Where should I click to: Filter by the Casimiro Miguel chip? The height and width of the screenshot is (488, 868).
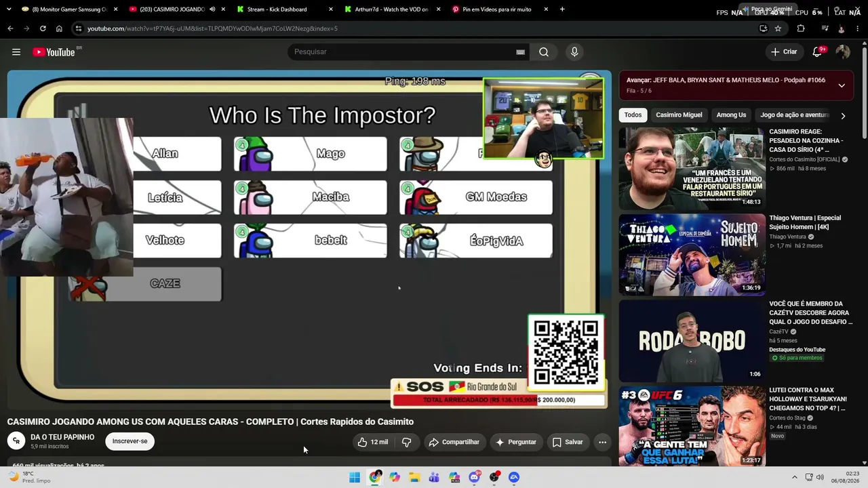click(679, 115)
